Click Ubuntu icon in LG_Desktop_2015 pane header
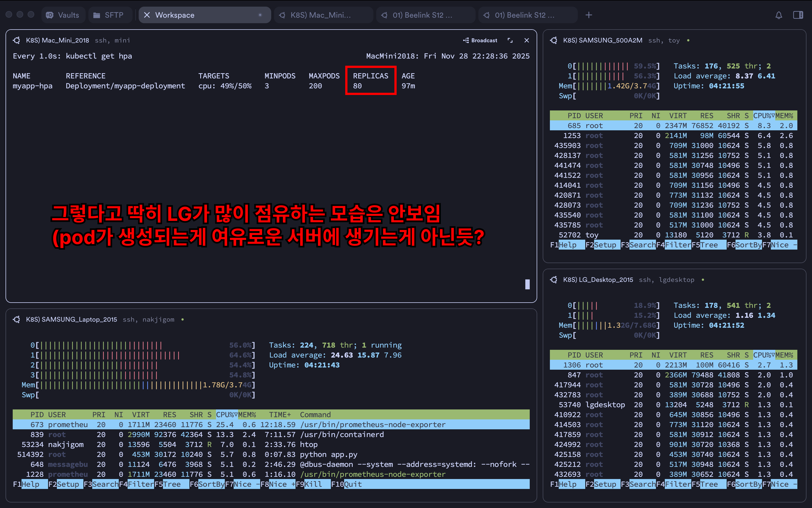Screen dimensions: 812x508 coord(553,279)
